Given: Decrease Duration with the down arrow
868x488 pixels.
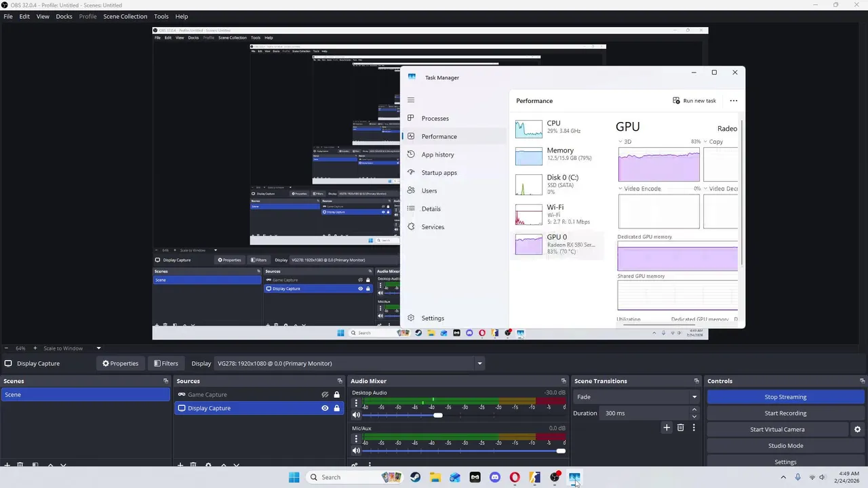Looking at the screenshot, I should [694, 416].
